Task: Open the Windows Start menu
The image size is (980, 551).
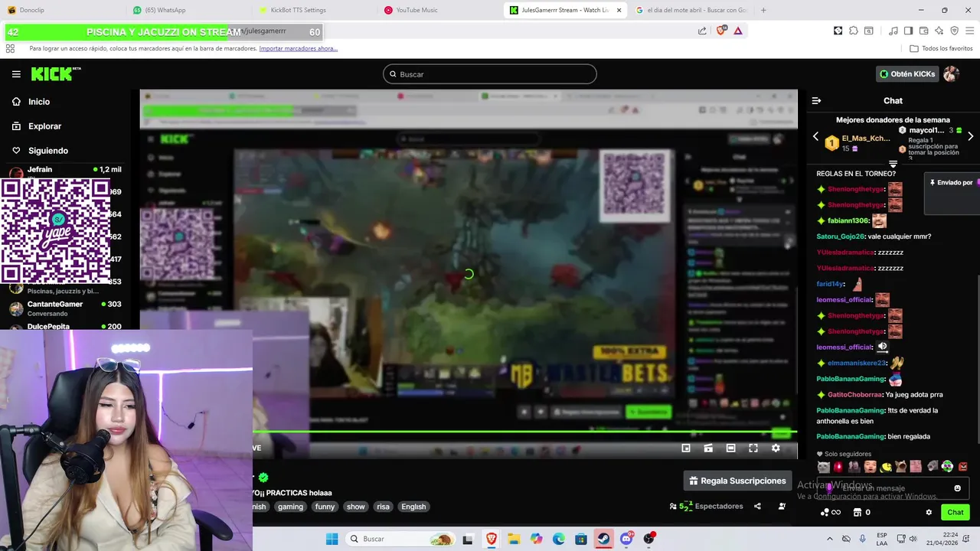Action: 332,539
